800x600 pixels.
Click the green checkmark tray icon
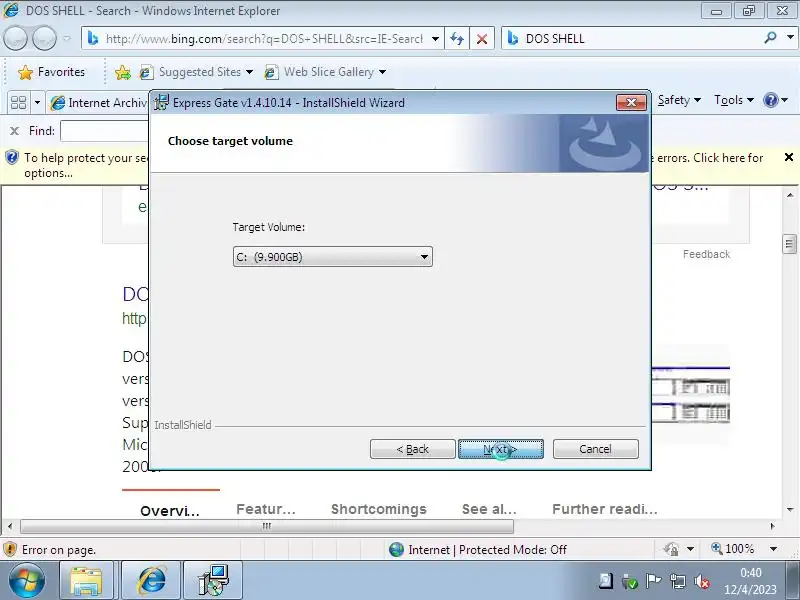coord(630,581)
